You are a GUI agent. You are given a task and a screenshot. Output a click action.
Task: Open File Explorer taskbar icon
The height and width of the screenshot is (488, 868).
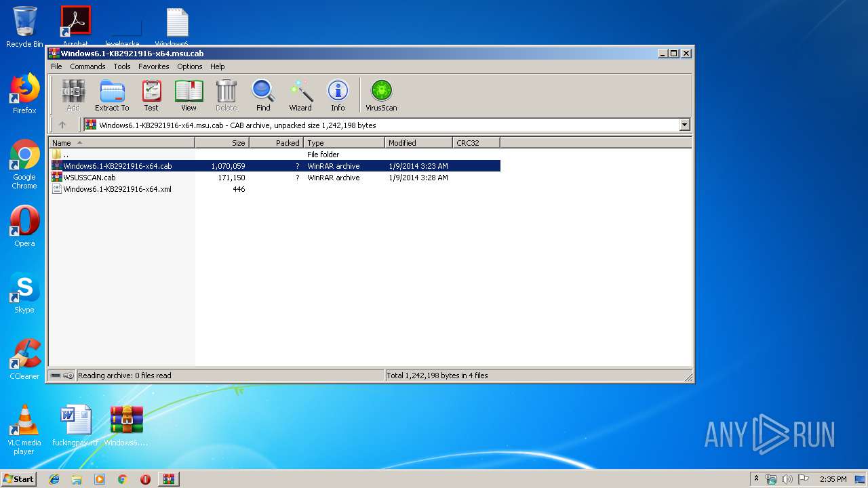77,479
